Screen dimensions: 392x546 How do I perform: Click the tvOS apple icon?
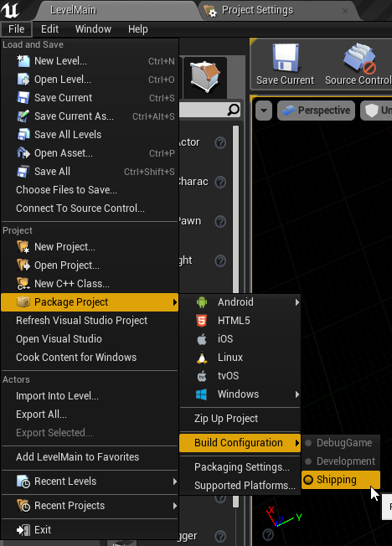[202, 376]
